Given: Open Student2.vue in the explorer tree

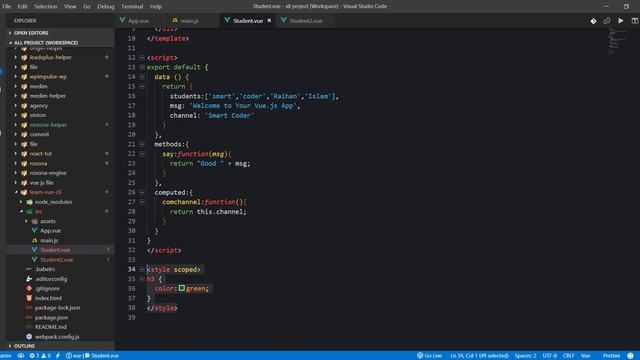Looking at the screenshot, I should pyautogui.click(x=57, y=260).
